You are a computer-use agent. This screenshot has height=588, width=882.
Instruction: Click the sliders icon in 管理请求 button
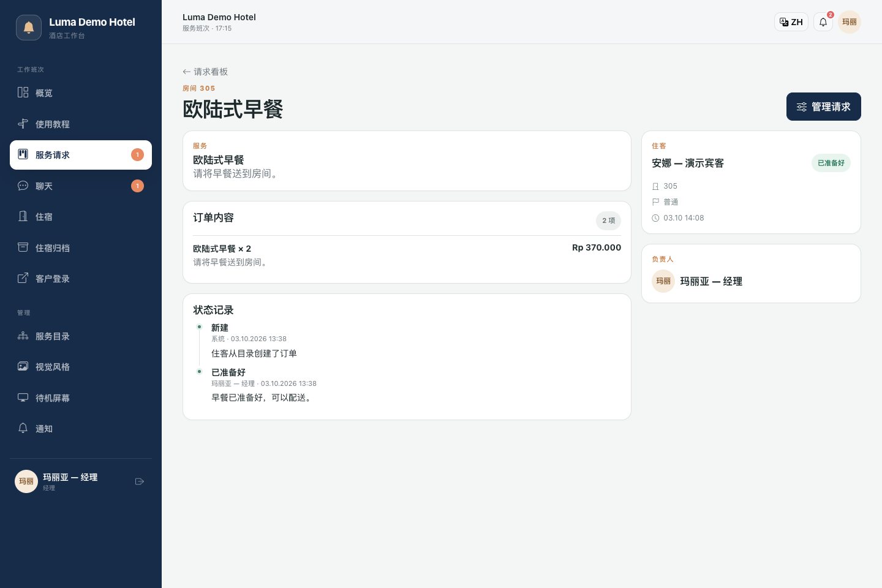pyautogui.click(x=802, y=107)
